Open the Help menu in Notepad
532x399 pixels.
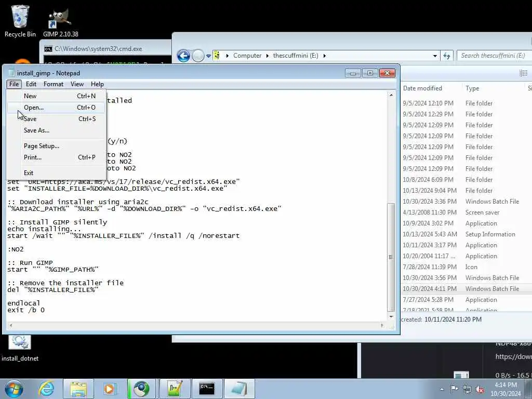pos(97,84)
